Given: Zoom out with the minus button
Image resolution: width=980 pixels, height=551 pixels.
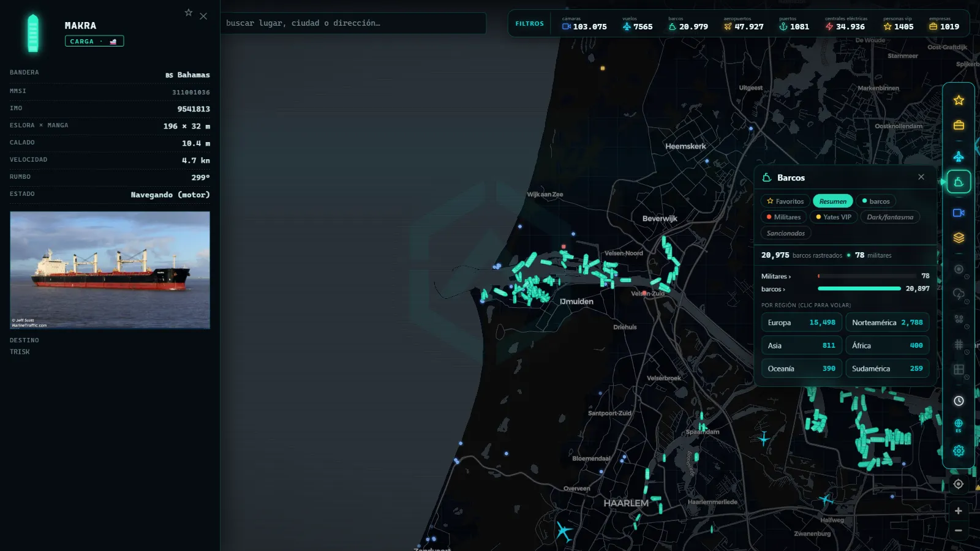Looking at the screenshot, I should [x=959, y=531].
